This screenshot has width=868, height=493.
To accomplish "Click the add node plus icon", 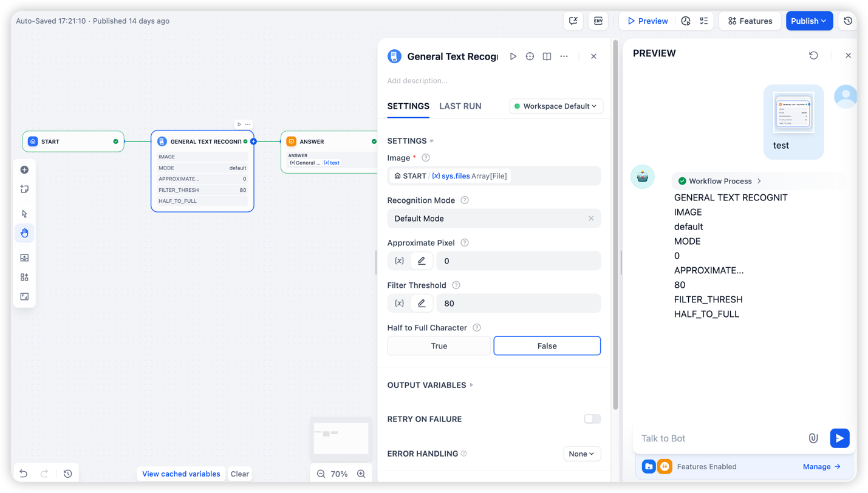I will 24,170.
